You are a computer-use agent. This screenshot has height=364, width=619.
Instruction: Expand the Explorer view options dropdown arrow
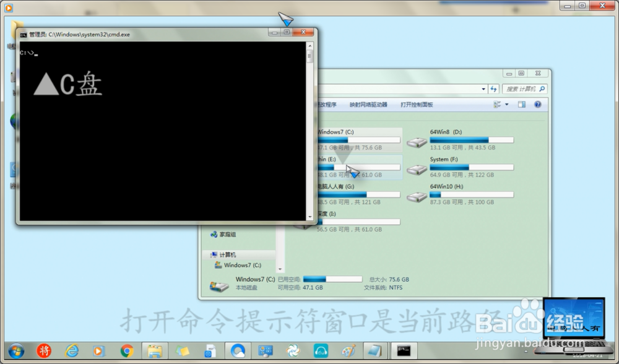507,105
